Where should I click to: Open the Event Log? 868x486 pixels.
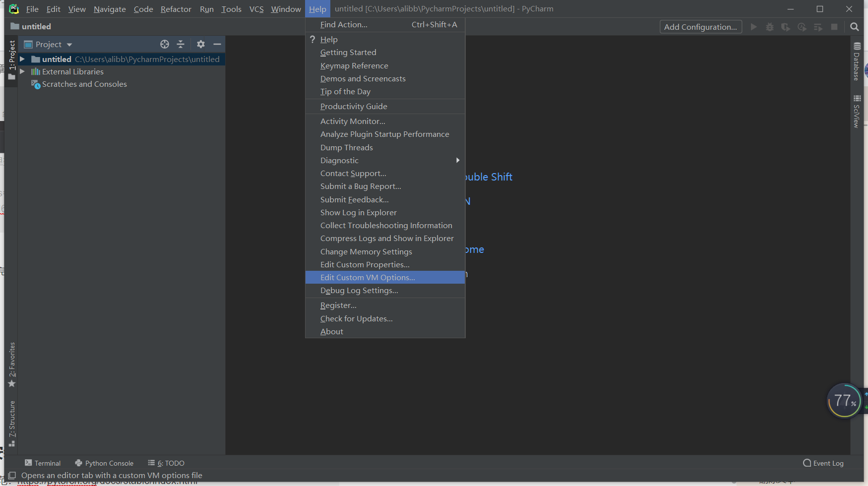point(827,463)
